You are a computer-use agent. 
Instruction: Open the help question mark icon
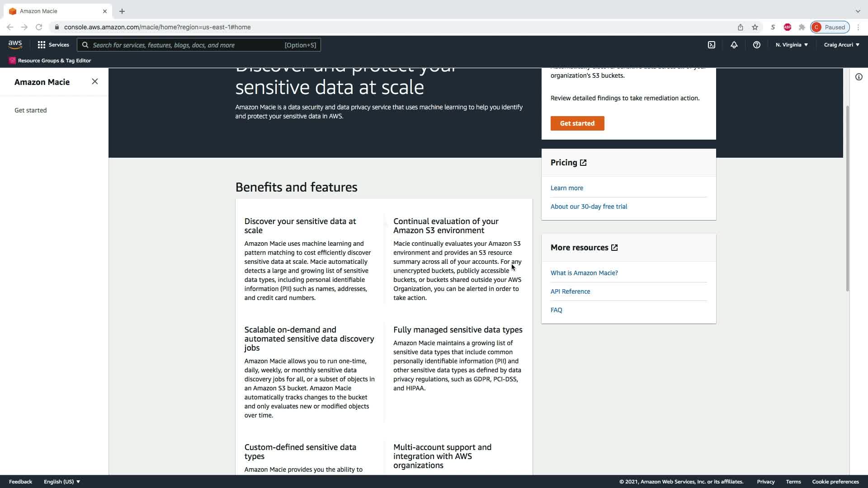pyautogui.click(x=756, y=45)
